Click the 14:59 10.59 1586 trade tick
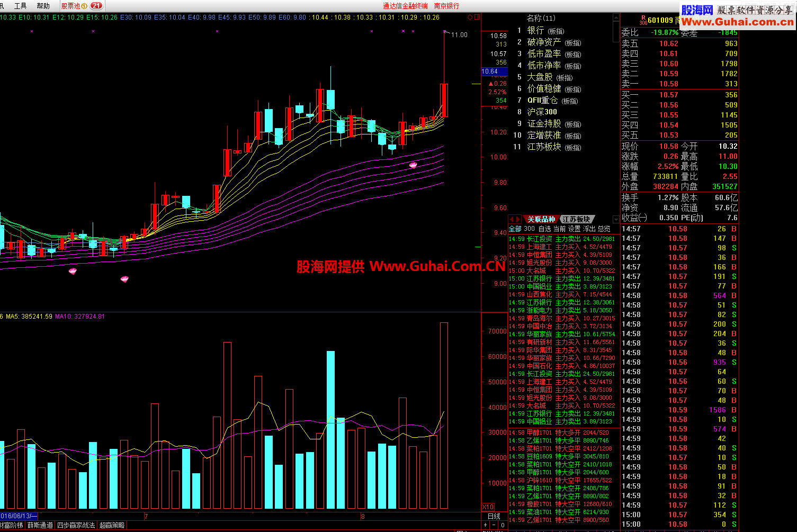797x532 pixels. point(679,410)
